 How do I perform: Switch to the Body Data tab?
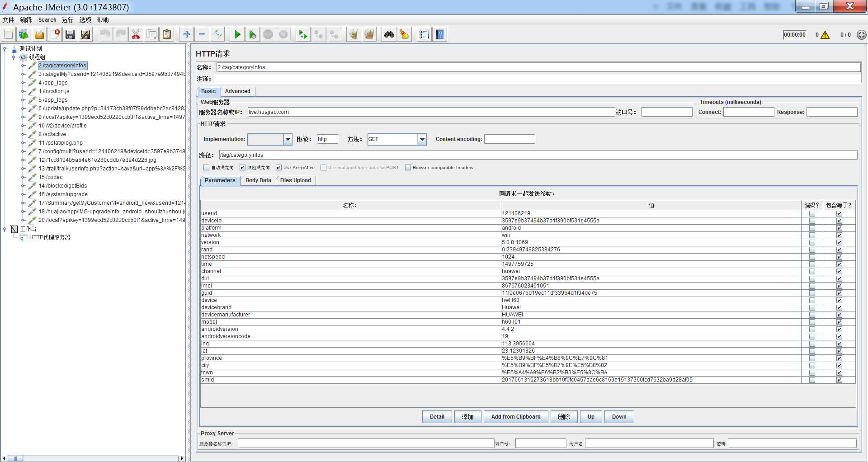click(x=258, y=180)
